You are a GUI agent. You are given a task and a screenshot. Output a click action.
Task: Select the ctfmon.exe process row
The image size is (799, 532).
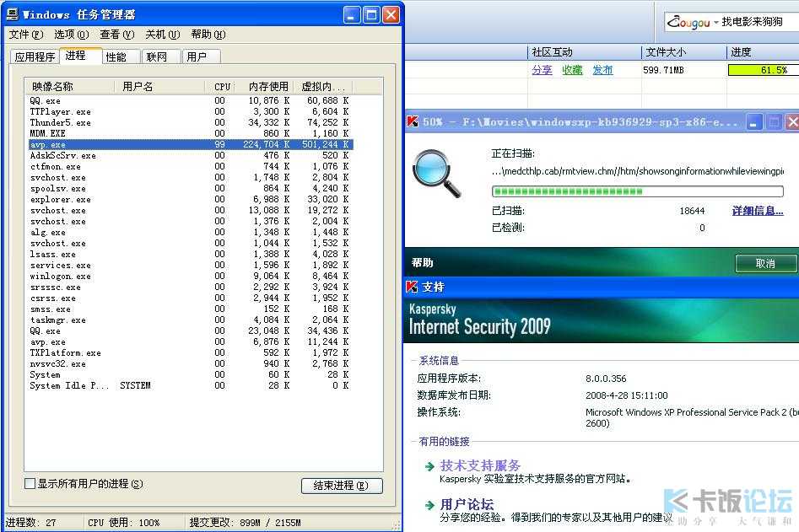[x=190, y=166]
